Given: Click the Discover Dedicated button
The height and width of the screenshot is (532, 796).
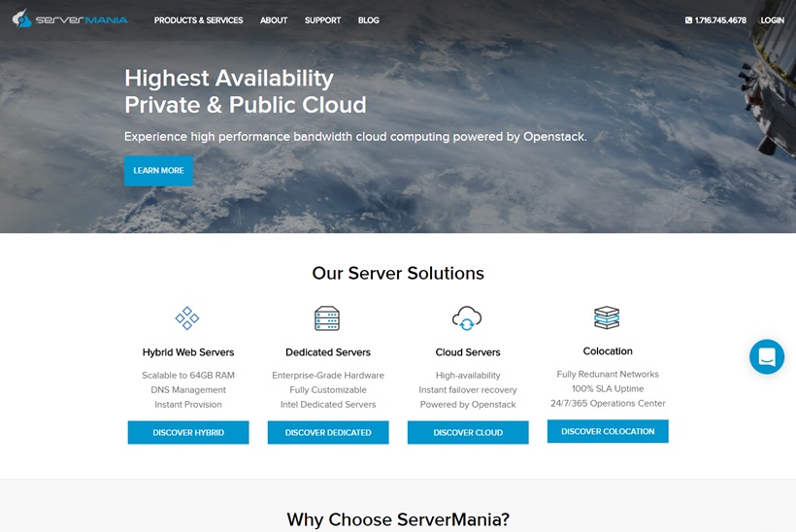Looking at the screenshot, I should tap(328, 433).
